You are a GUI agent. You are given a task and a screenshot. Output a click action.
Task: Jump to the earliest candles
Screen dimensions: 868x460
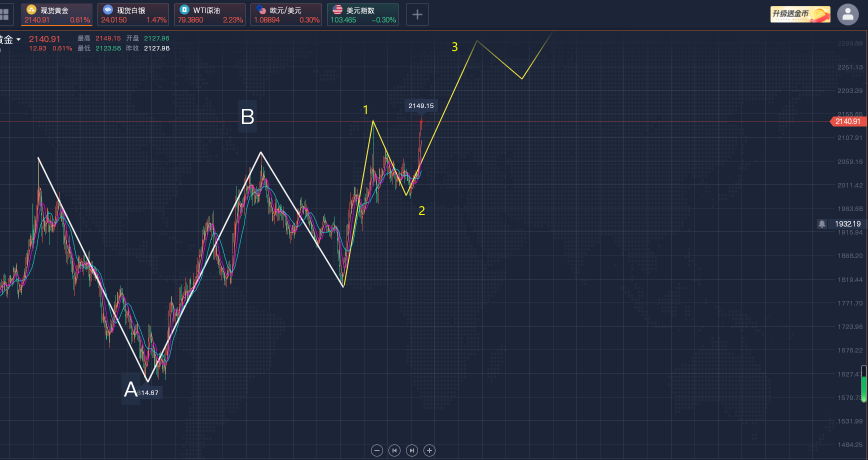[x=394, y=450]
